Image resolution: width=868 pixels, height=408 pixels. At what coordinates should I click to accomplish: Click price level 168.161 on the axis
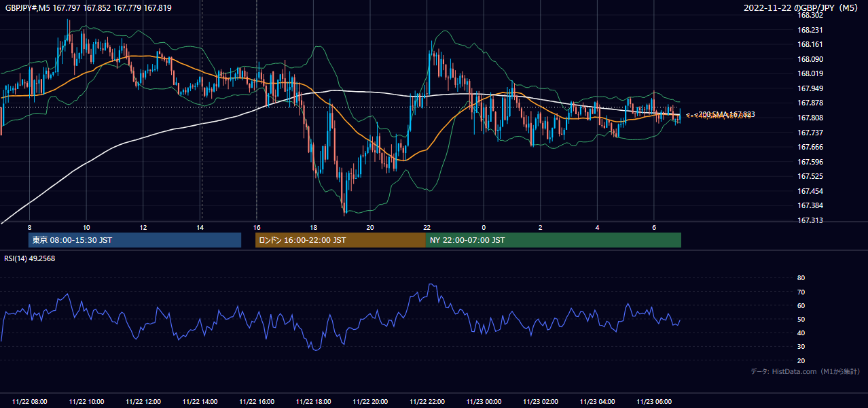pos(810,44)
